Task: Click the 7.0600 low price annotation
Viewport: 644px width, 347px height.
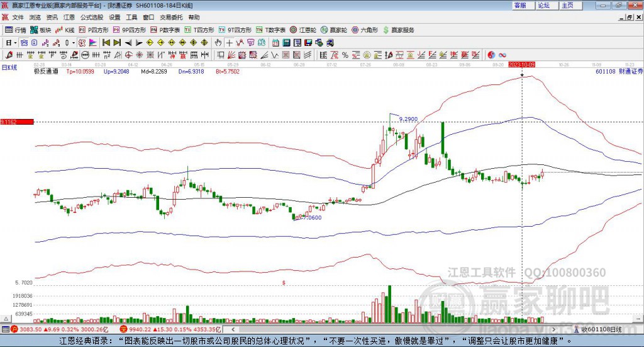Action: 312,217
